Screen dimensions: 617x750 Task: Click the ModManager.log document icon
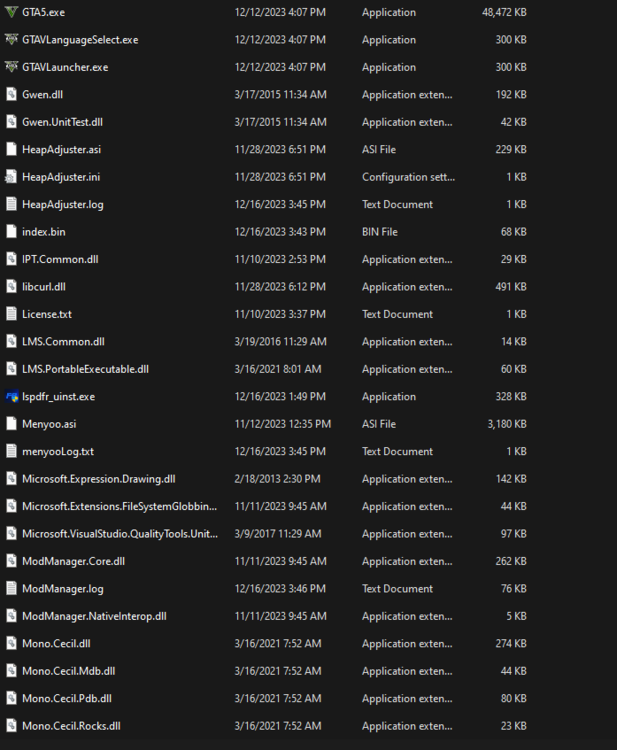pos(11,589)
